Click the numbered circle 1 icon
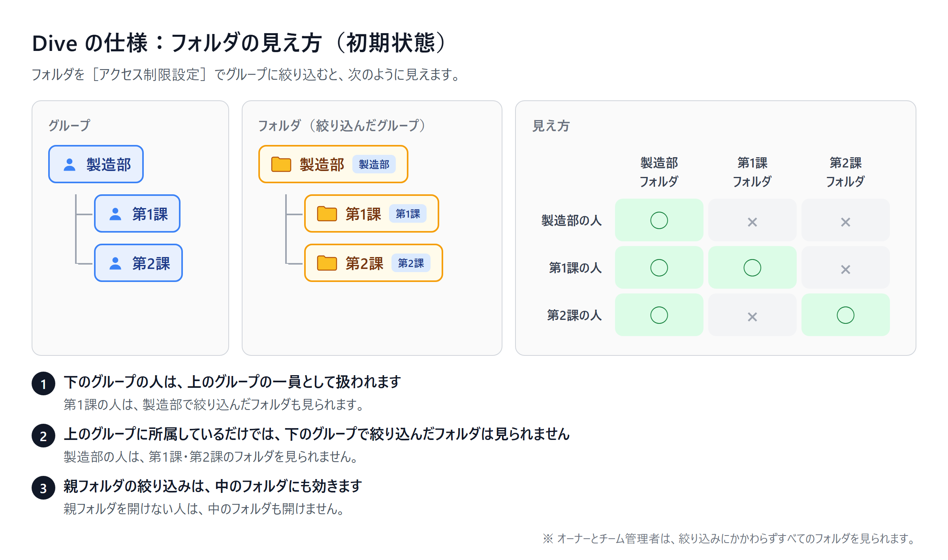The image size is (948, 560). [x=43, y=383]
